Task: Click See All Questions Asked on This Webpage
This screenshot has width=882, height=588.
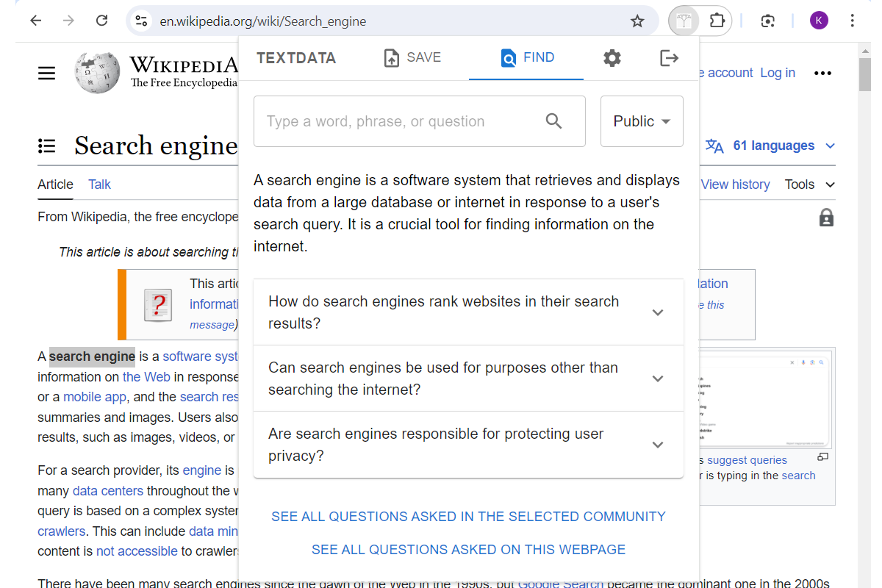Action: [x=468, y=550]
